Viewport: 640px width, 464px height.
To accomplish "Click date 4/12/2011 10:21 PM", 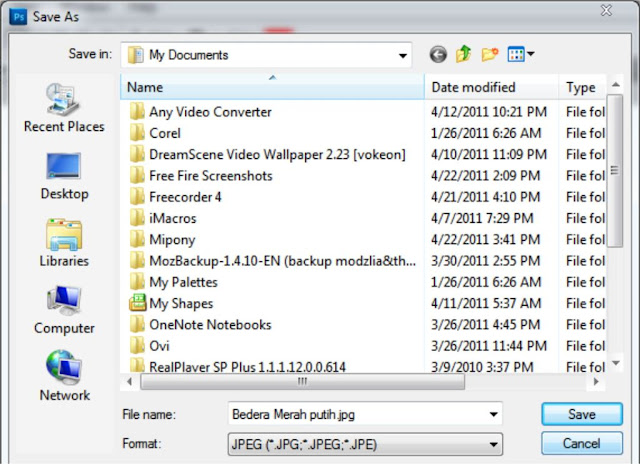I will (489, 111).
